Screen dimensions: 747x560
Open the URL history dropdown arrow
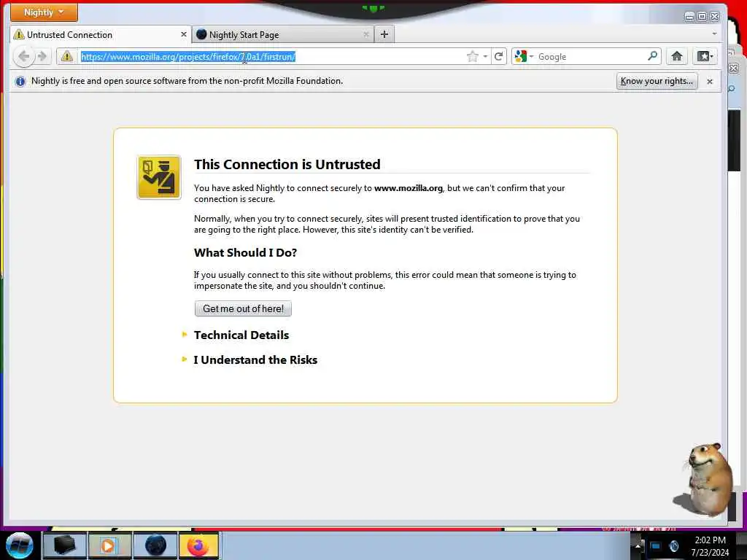(485, 57)
